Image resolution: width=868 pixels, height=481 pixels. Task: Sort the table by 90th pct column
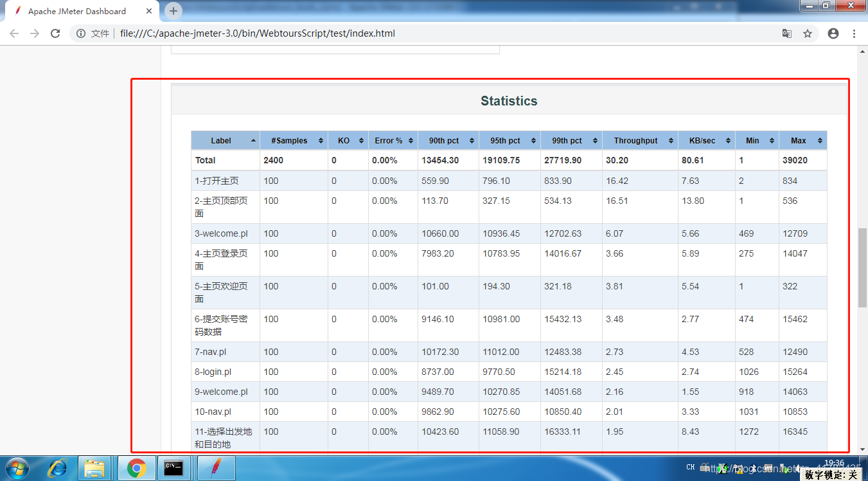[x=448, y=140]
